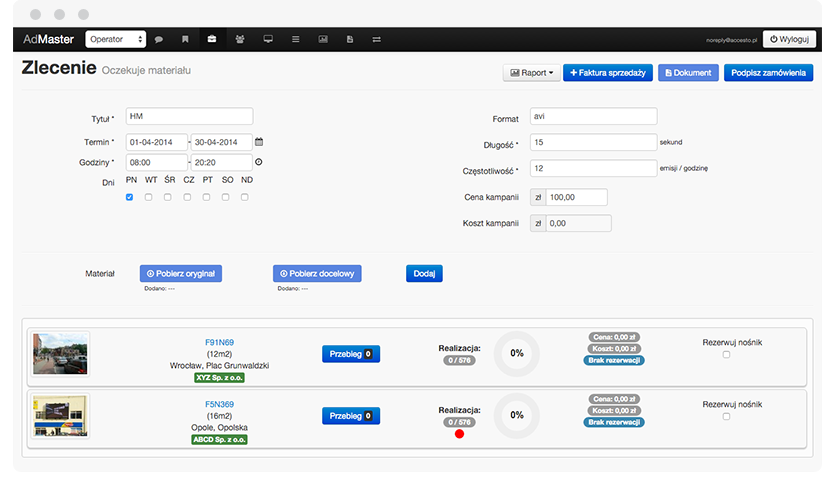The image size is (835, 498).
Task: Click the noreply@accesto.pl account text
Action: coord(731,40)
